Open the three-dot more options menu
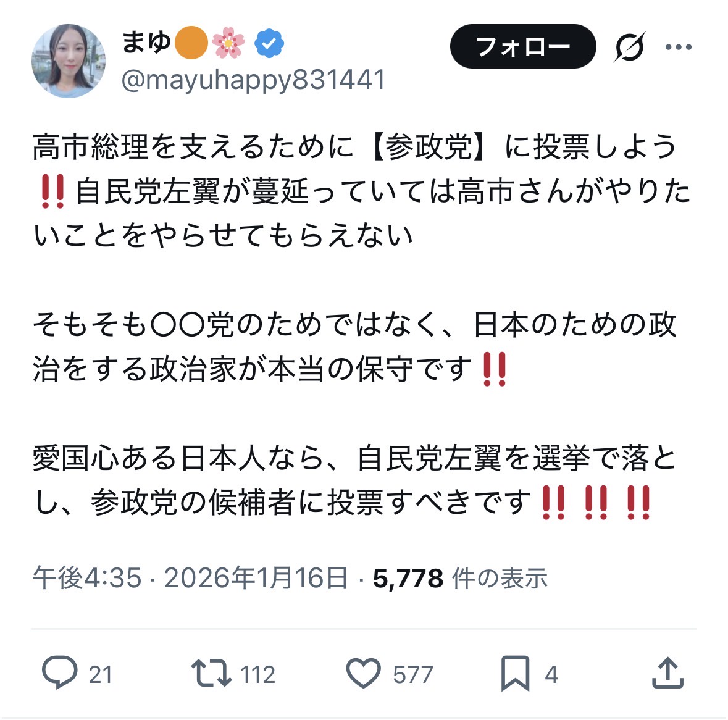The width and height of the screenshot is (728, 720). coord(679,47)
